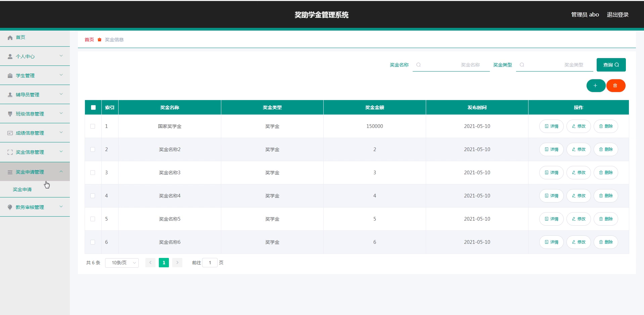Click the 查询 search button
This screenshot has height=315, width=644.
click(611, 65)
